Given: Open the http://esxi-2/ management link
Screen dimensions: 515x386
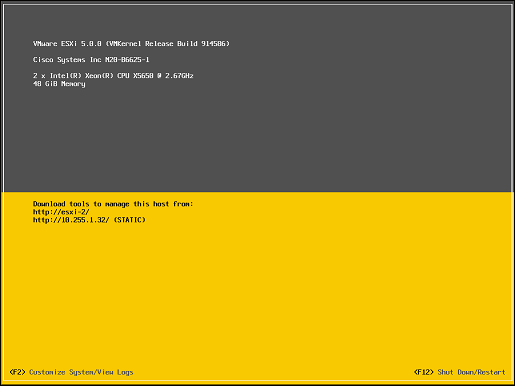Looking at the screenshot, I should 61,212.
